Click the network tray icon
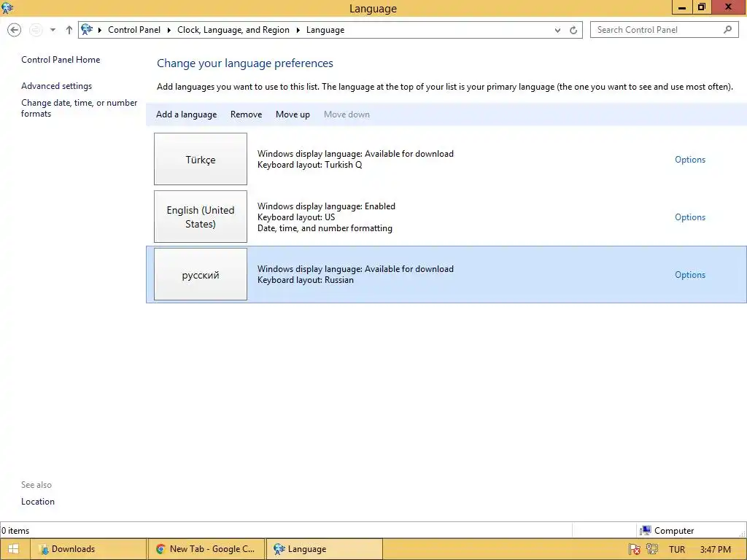Image resolution: width=747 pixels, height=560 pixels. coord(651,549)
